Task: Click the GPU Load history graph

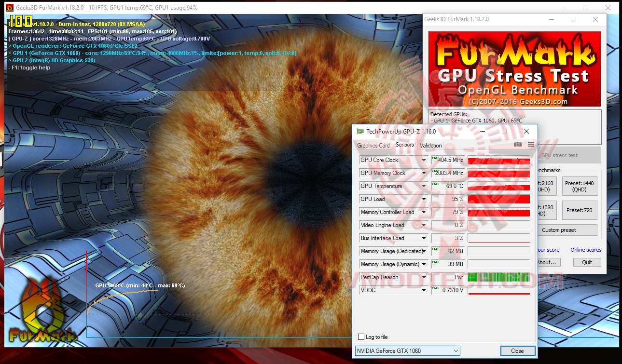Action: click(x=499, y=199)
